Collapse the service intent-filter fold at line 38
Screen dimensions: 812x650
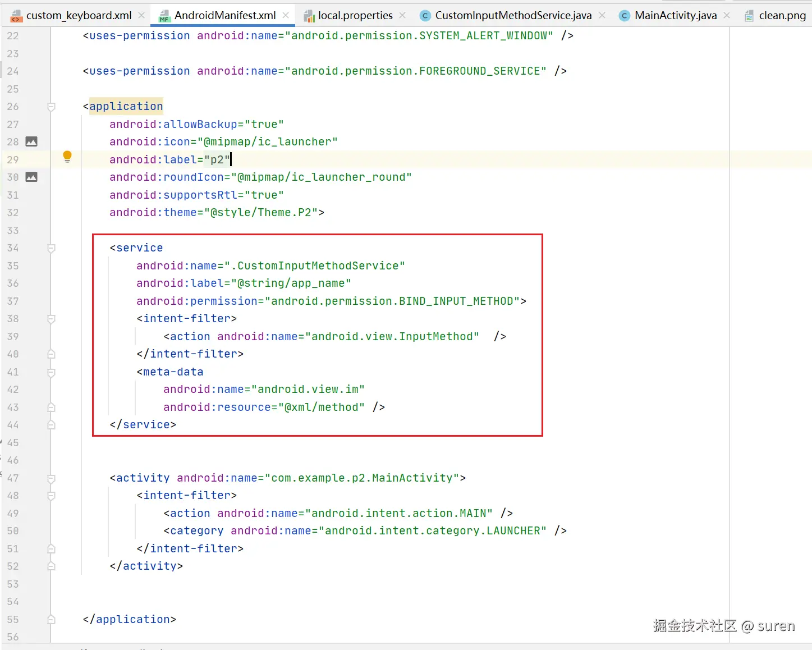(51, 319)
